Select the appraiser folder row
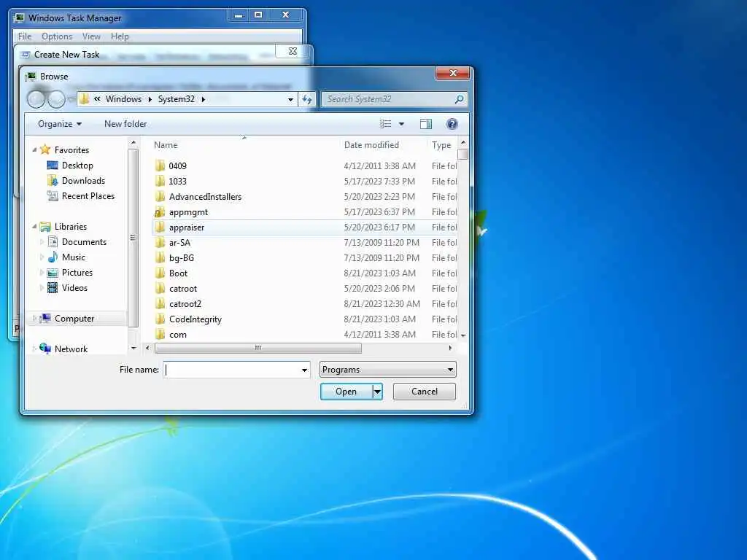Screen dimensions: 747x560 tap(304, 227)
